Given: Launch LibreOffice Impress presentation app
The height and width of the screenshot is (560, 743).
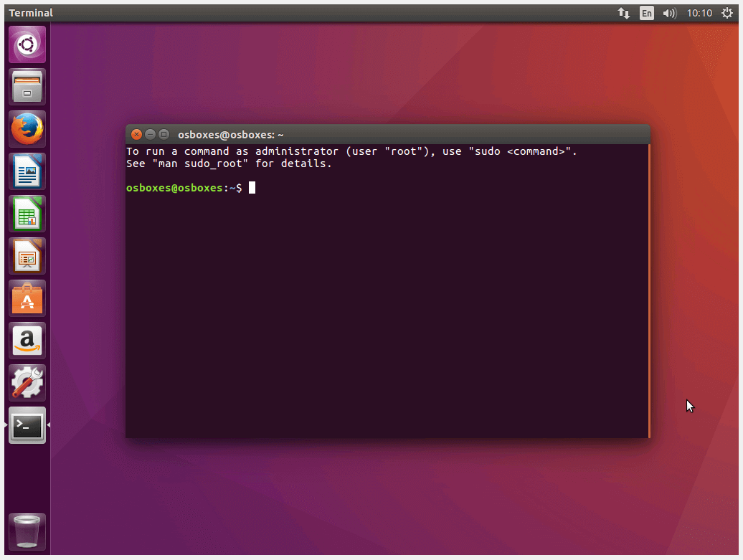Looking at the screenshot, I should pos(27,257).
